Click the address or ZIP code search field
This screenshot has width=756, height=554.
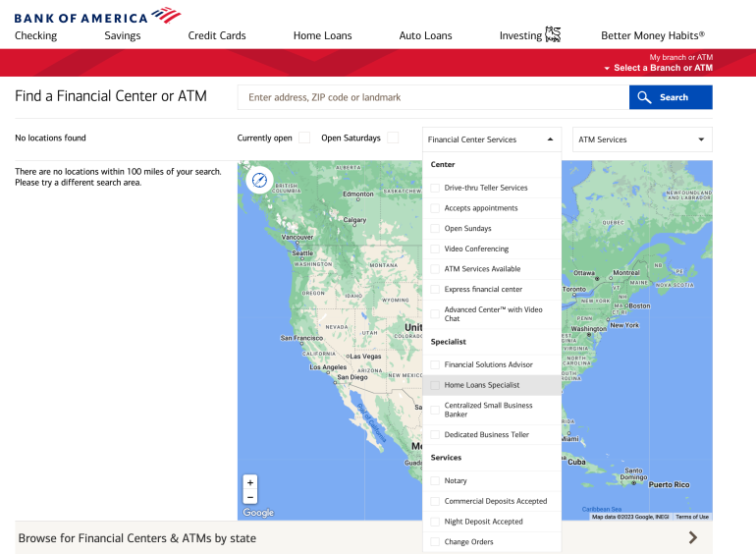433,97
